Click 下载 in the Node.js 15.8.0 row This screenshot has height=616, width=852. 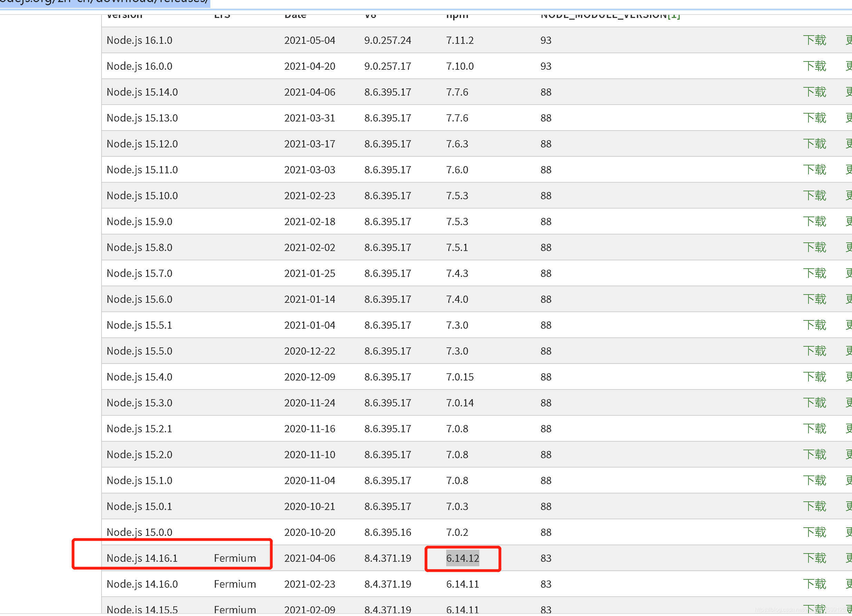(814, 248)
